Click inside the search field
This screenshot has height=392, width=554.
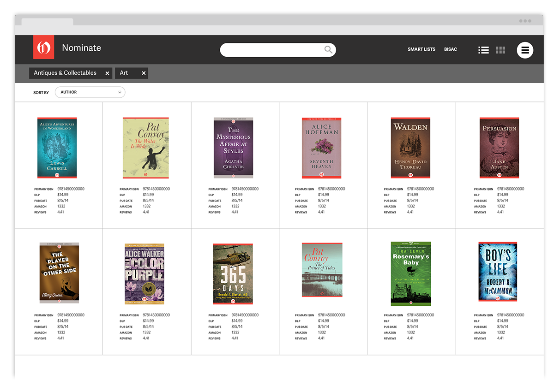(x=278, y=50)
